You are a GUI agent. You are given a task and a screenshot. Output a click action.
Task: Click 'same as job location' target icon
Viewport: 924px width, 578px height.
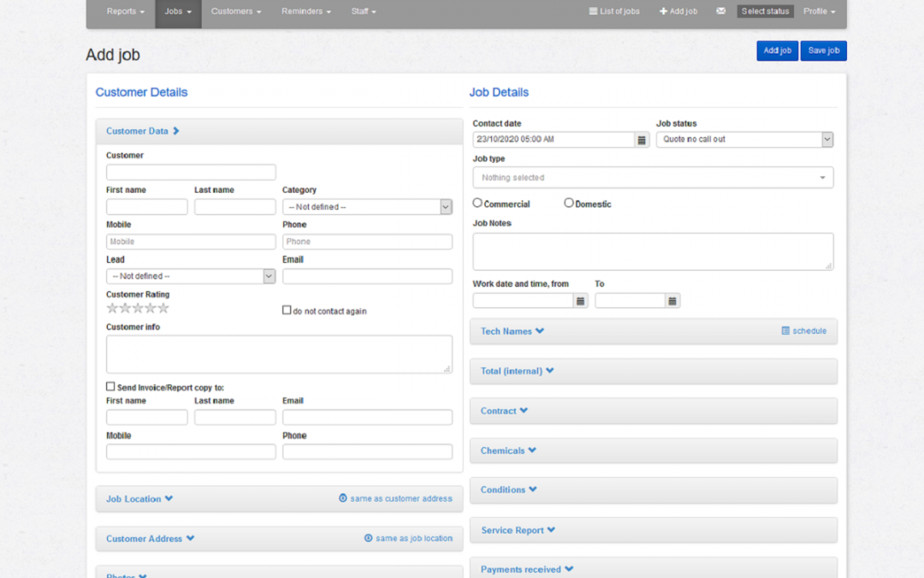tap(369, 539)
